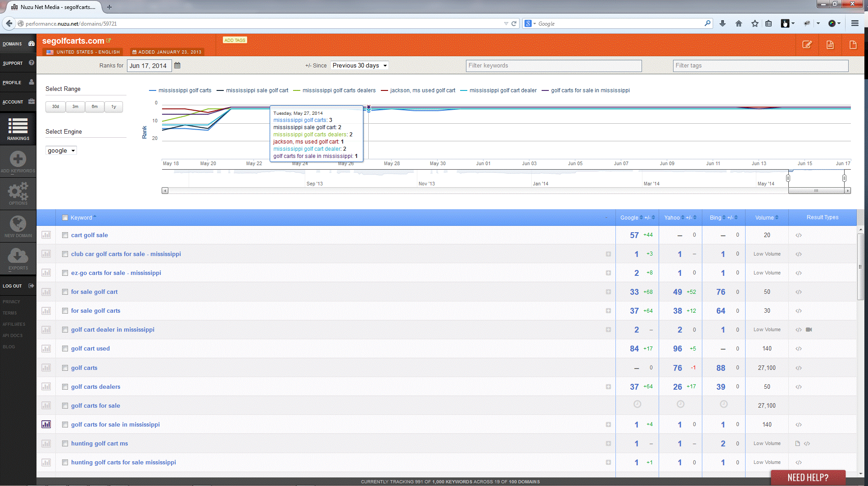
Task: Check the golf carts for sale checkbox
Action: point(65,405)
